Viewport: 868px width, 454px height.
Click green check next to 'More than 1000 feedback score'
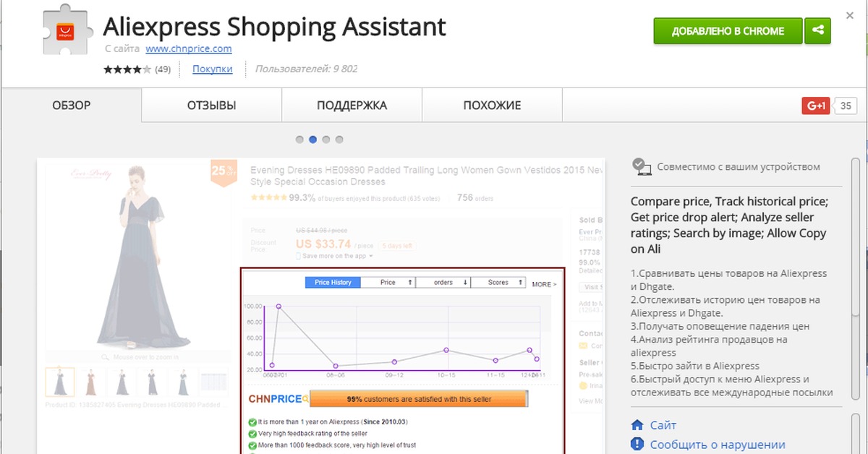252,445
